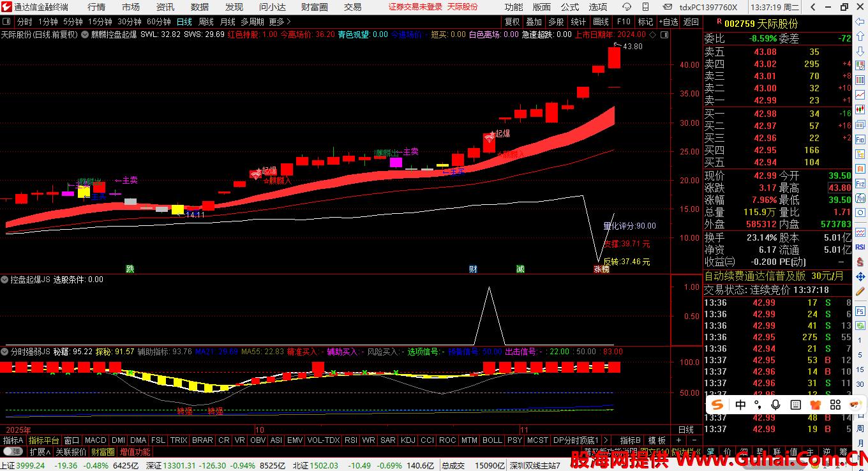
Task: Open the 行情 menu
Action: [96, 7]
